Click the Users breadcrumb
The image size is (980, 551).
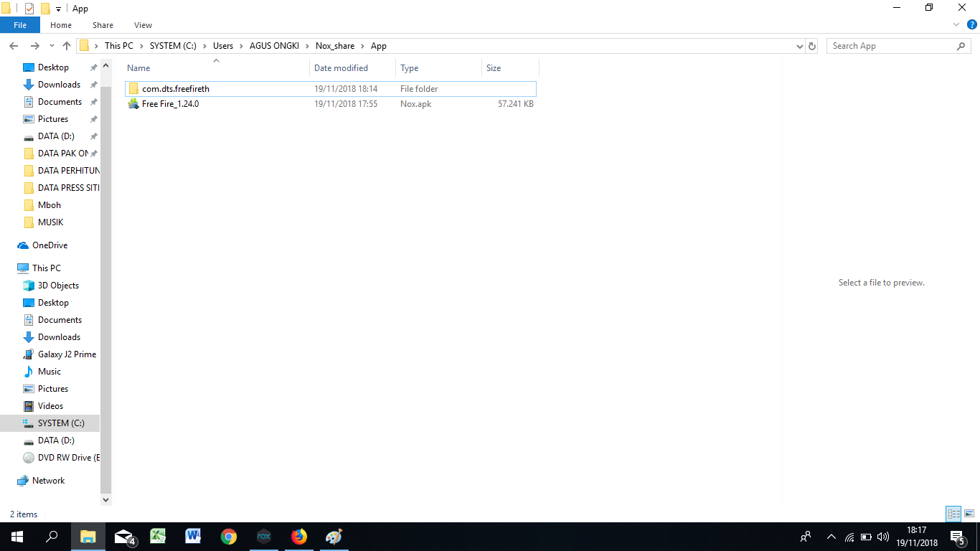(x=223, y=46)
